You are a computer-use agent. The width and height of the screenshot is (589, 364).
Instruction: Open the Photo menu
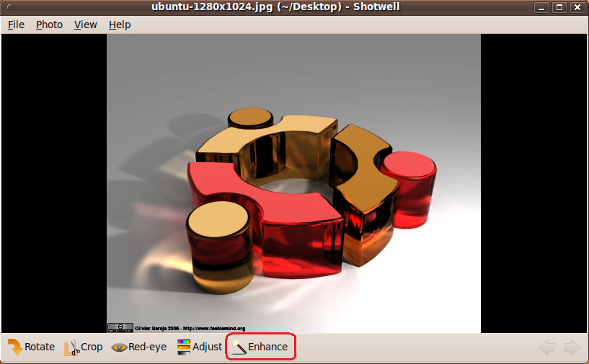tap(49, 25)
